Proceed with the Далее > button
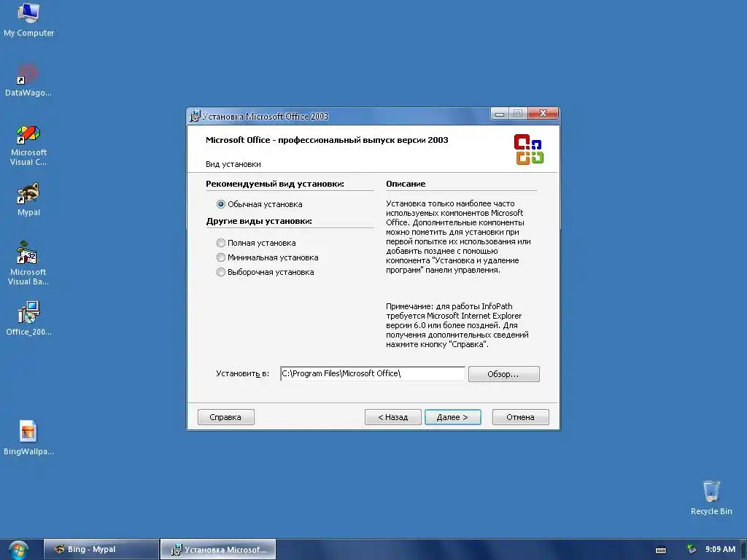The width and height of the screenshot is (747, 560). pos(452,417)
